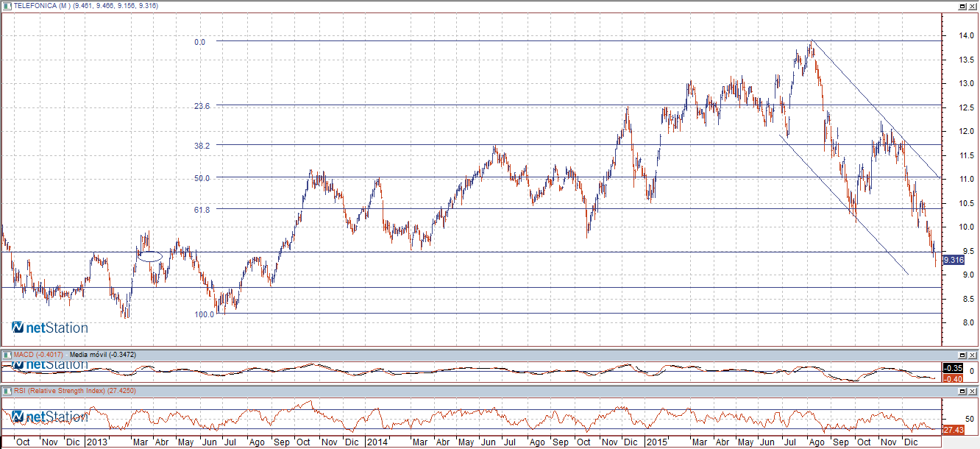Viewport: 980px width, 449px height.
Task: Click the 2013 year label on time axis
Action: coord(96,442)
